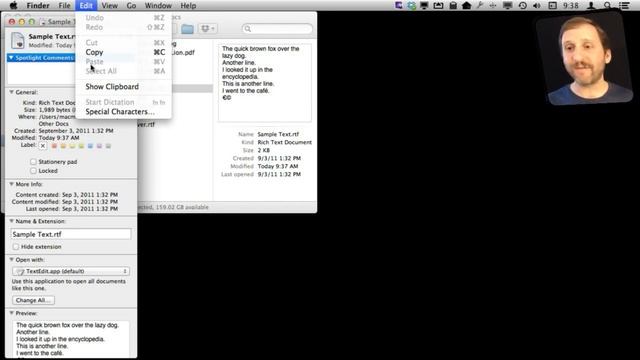640x360 pixels.
Task: Click the Sample Text.rtf name field
Action: (x=71, y=234)
